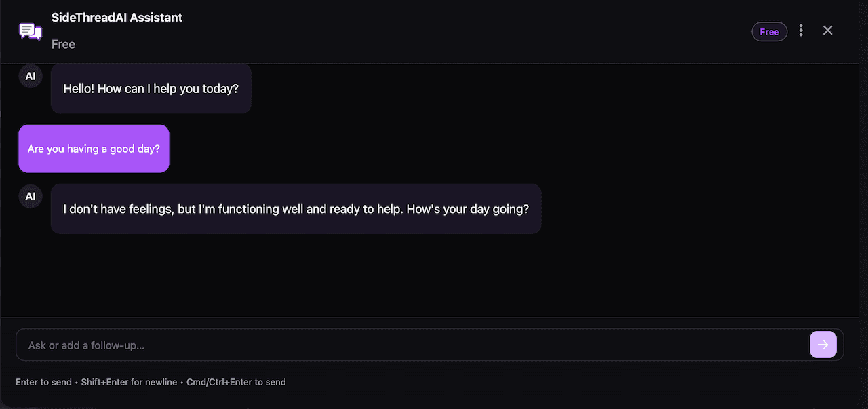Select the "Hello! How can I help" message
The image size is (868, 409).
[x=151, y=89]
